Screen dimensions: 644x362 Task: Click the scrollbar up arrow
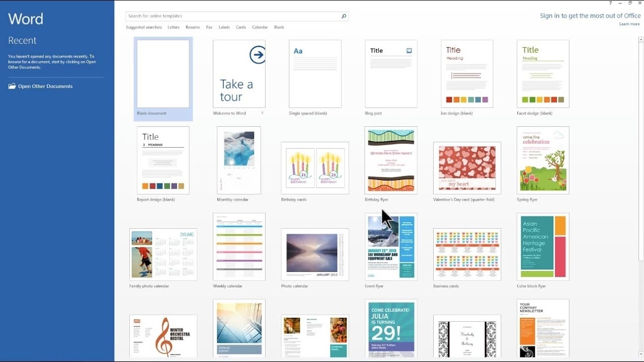[x=640, y=39]
